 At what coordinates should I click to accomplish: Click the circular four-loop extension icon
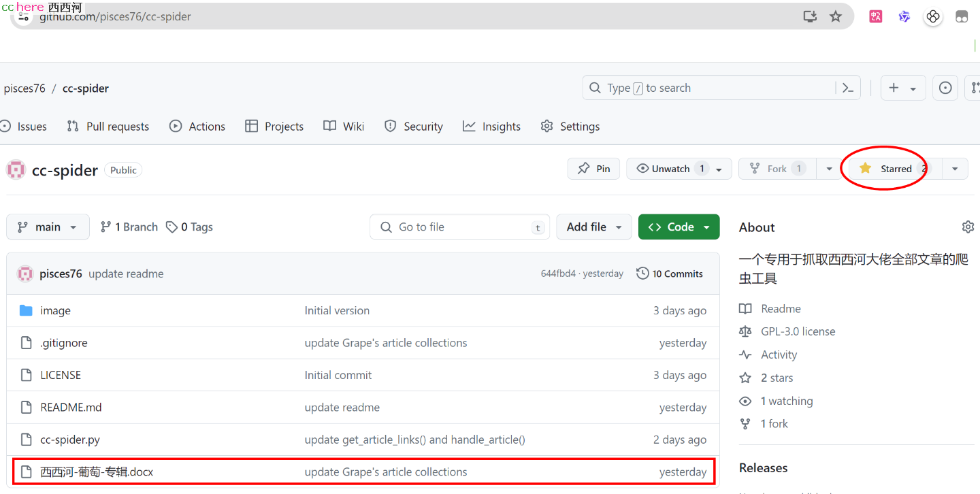click(933, 16)
